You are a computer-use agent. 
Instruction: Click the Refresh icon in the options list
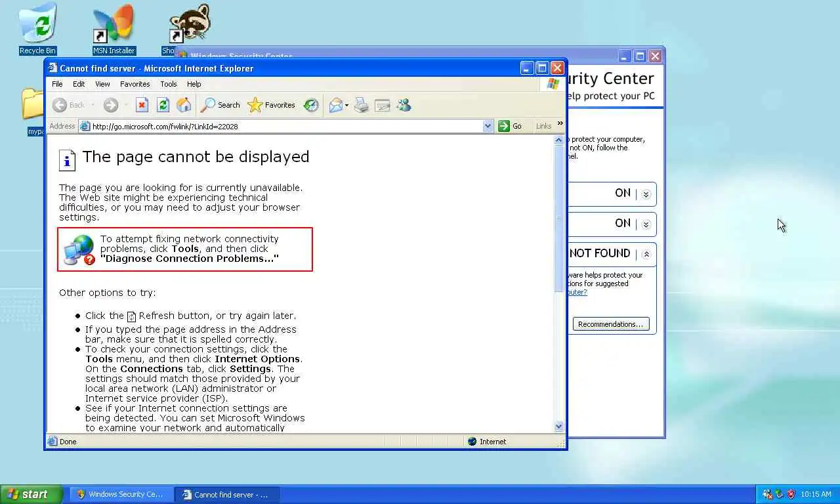pos(131,316)
